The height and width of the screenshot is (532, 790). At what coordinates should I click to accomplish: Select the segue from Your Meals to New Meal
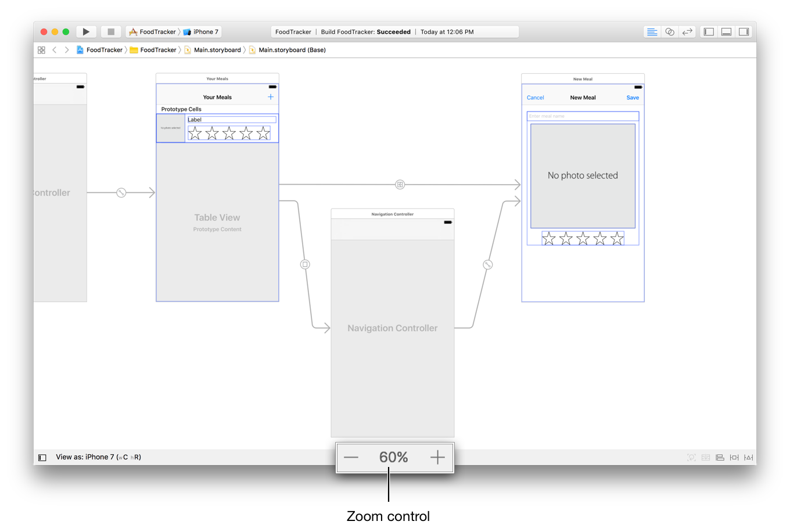coord(400,185)
